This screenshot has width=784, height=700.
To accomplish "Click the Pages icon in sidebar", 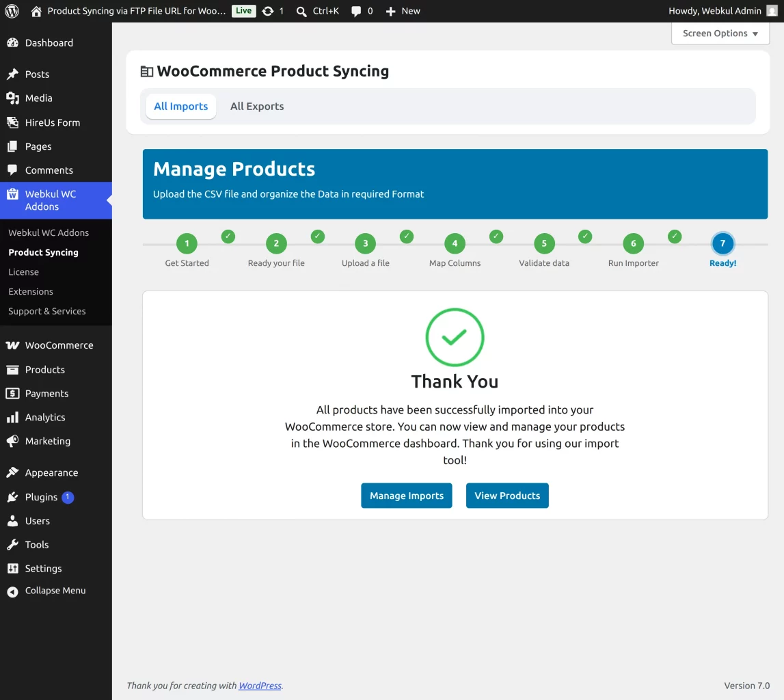I will 12,146.
